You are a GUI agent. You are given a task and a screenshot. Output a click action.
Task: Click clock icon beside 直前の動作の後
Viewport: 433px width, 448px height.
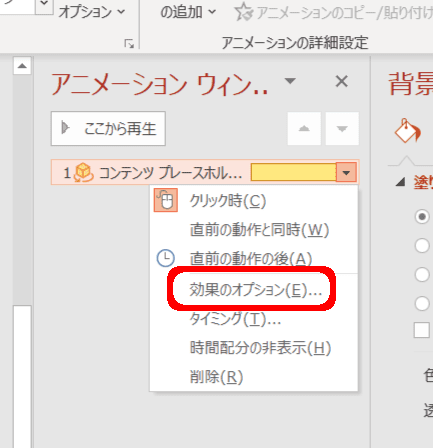click(166, 258)
